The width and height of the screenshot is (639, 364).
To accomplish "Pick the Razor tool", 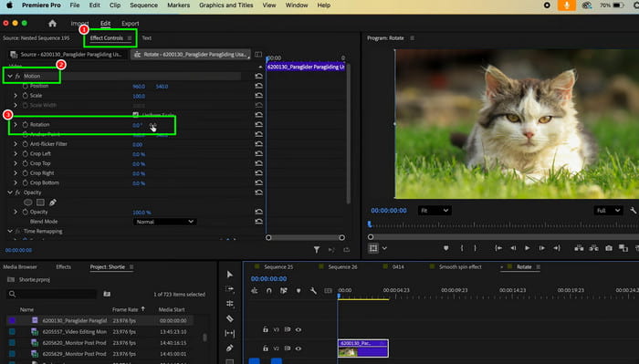I will point(230,318).
